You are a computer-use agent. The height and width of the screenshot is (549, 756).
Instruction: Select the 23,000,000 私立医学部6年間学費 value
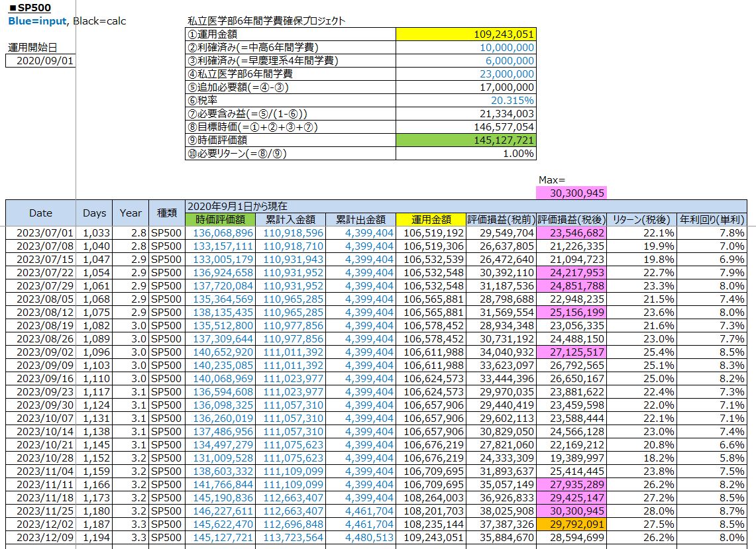[x=465, y=74]
